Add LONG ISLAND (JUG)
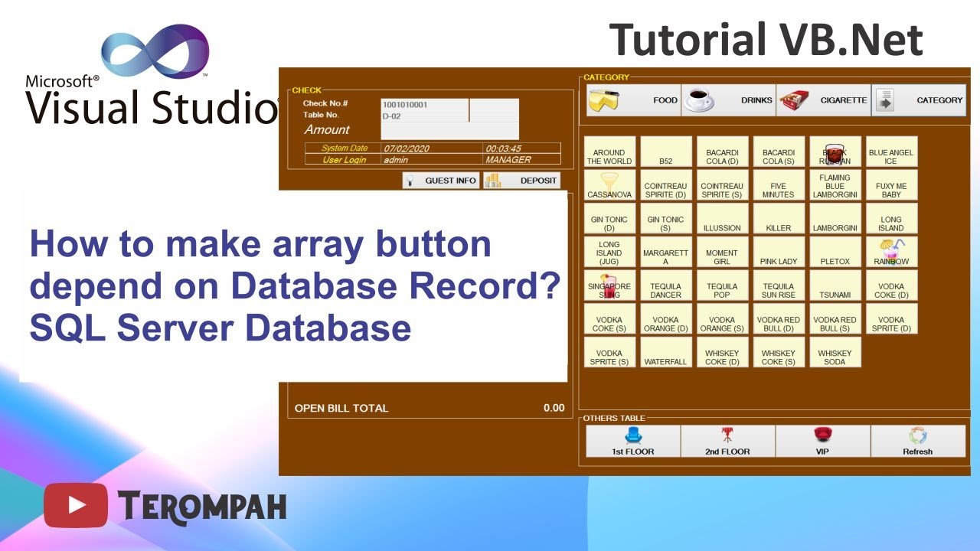This screenshot has width=980, height=551. (x=610, y=252)
